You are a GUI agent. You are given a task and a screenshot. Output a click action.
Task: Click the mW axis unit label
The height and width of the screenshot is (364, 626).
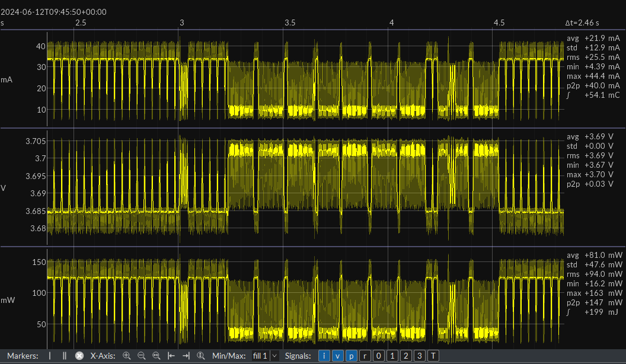click(x=8, y=300)
